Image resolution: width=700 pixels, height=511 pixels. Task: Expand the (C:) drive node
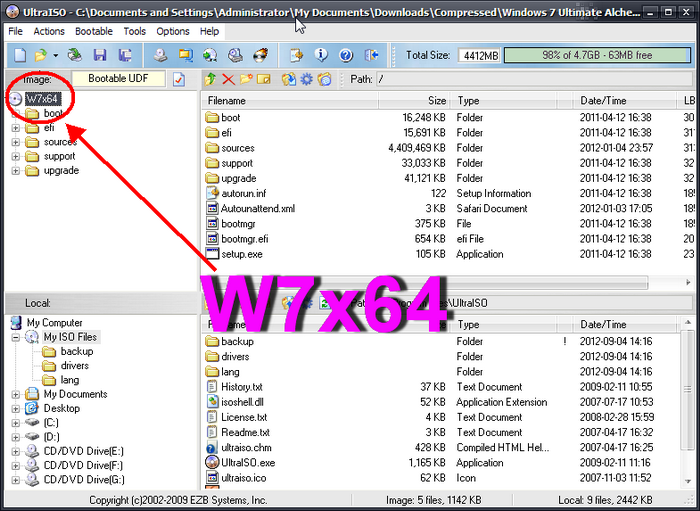tap(16, 423)
